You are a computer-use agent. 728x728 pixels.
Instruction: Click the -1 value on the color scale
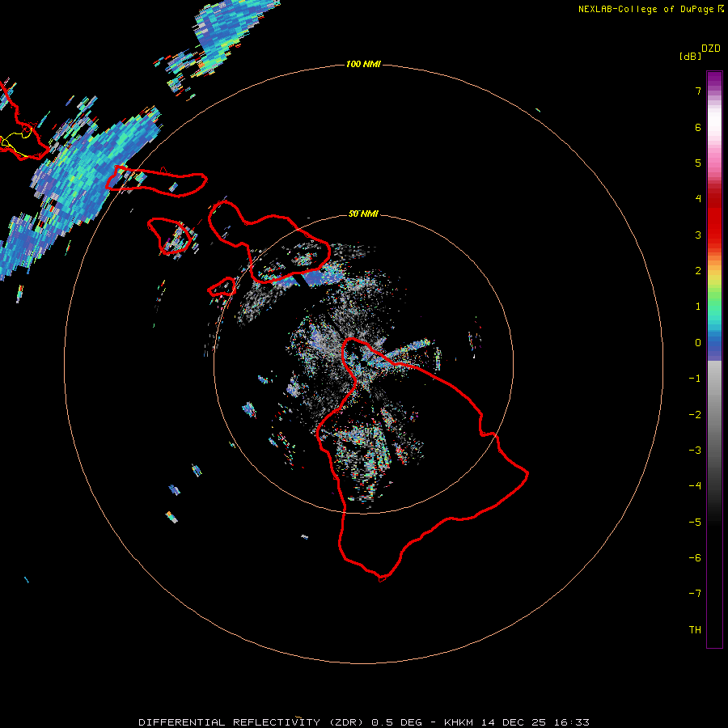pos(695,379)
